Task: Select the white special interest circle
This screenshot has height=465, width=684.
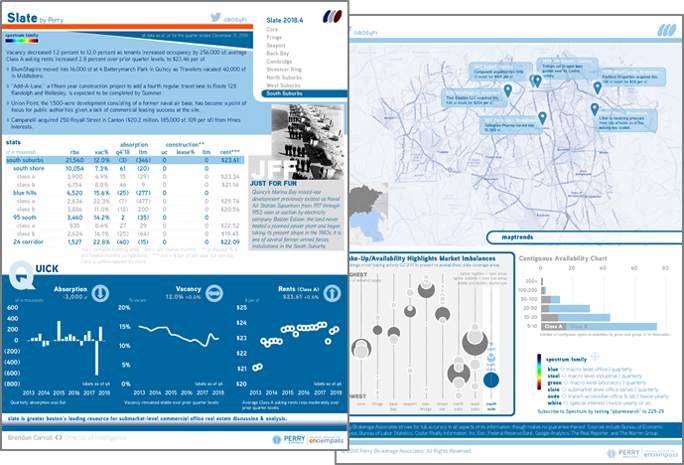Action: pyautogui.click(x=566, y=403)
